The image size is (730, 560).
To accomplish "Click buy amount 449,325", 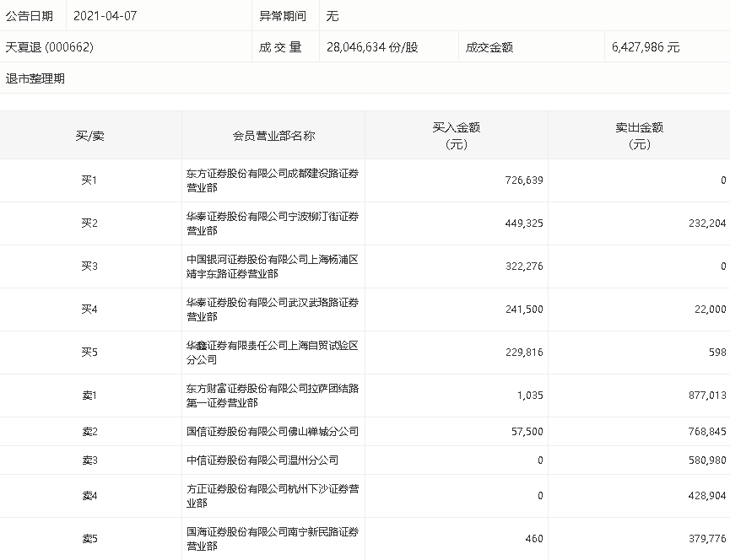I will pyautogui.click(x=524, y=223).
